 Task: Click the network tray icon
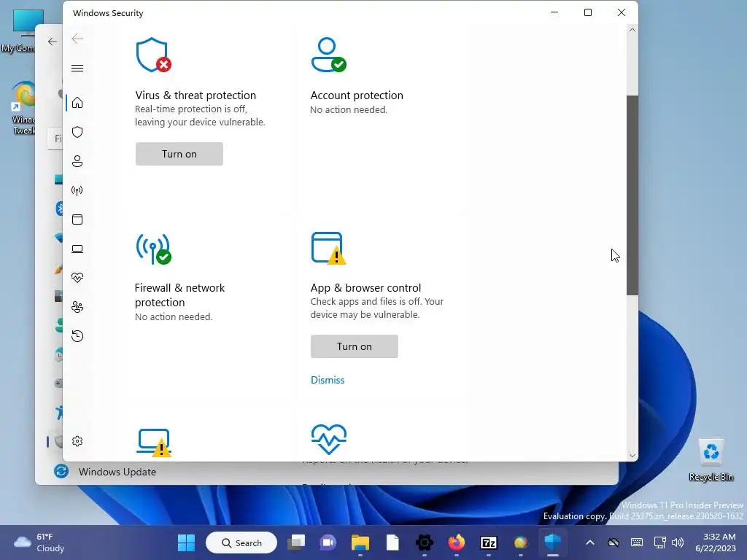659,542
